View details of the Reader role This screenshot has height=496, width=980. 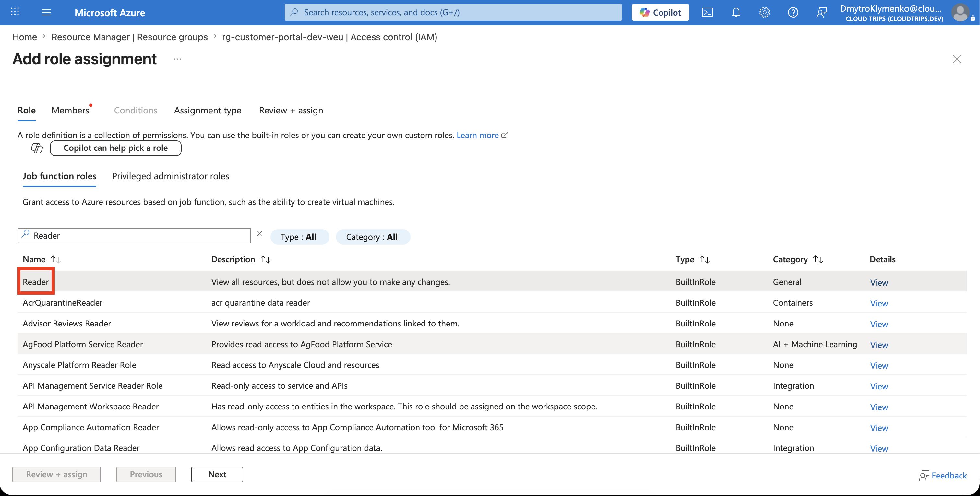pyautogui.click(x=879, y=283)
